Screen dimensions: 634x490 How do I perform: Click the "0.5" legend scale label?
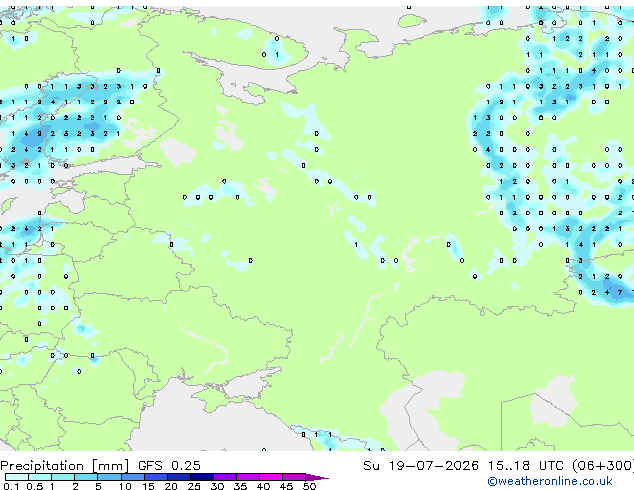[x=35, y=486]
